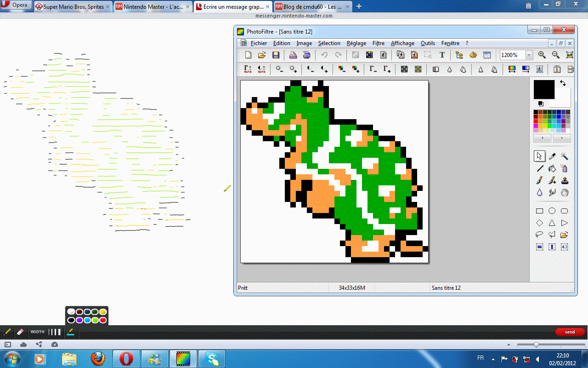Zoom in with the magnifier plus icon
588x368 pixels.
tap(542, 55)
